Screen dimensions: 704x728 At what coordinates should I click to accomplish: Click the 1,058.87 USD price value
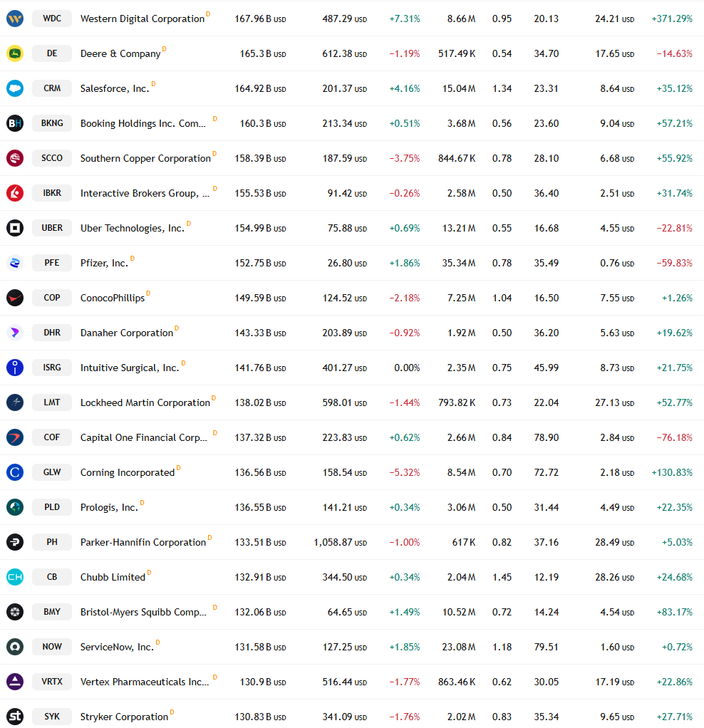pos(341,542)
